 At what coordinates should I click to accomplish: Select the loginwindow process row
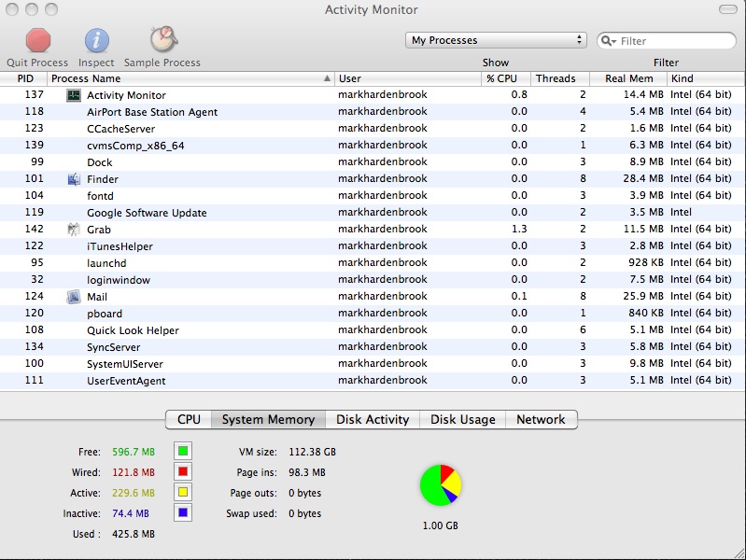(373, 280)
